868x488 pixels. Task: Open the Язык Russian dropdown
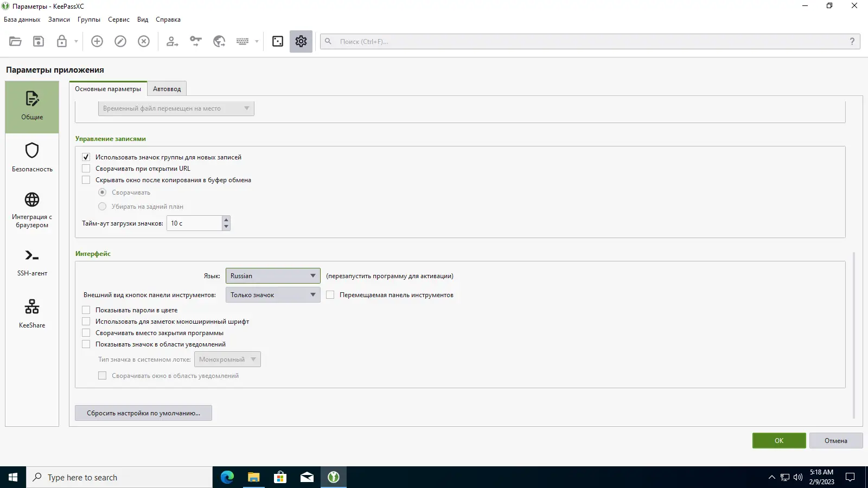pos(273,276)
